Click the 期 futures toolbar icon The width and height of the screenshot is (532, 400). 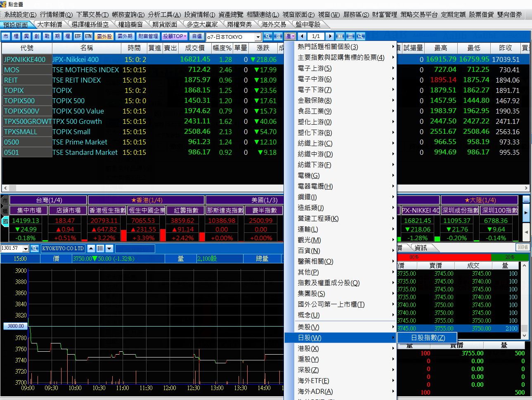point(57,36)
